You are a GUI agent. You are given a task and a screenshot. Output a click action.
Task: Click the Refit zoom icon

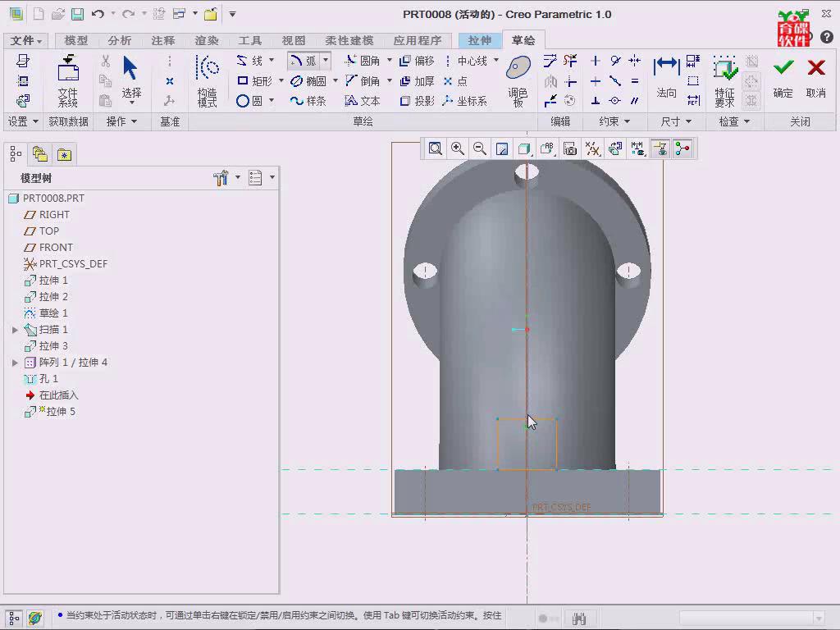(x=435, y=149)
